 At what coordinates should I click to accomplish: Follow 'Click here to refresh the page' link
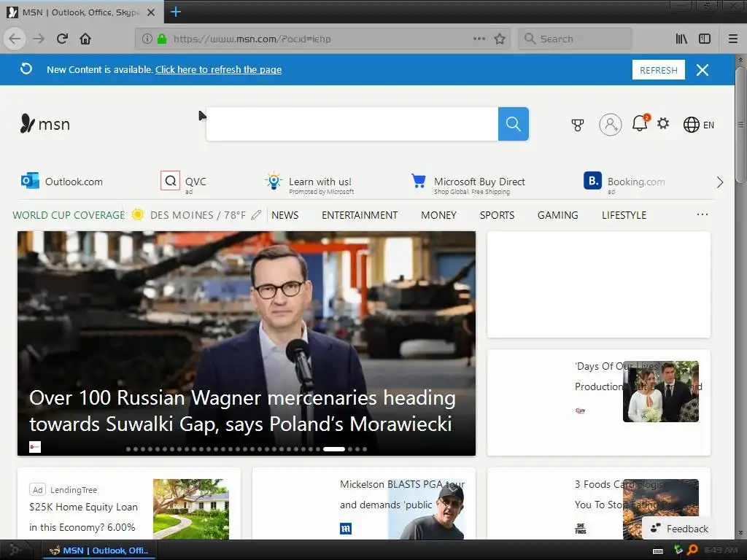(218, 69)
